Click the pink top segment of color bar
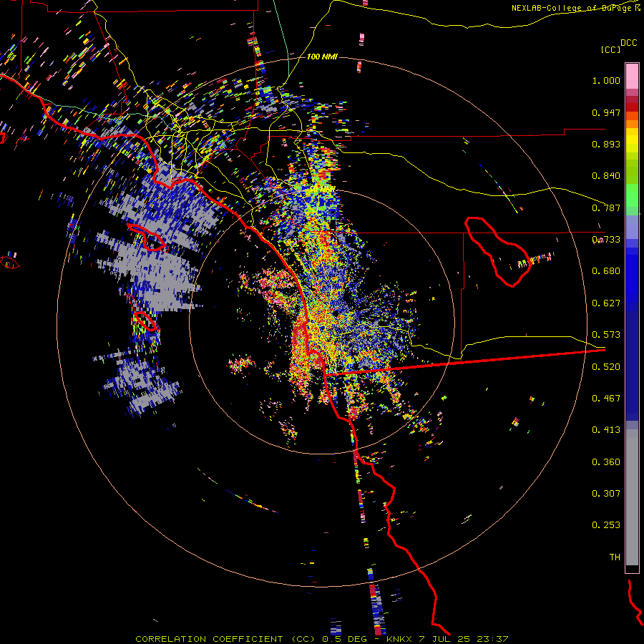 click(632, 76)
